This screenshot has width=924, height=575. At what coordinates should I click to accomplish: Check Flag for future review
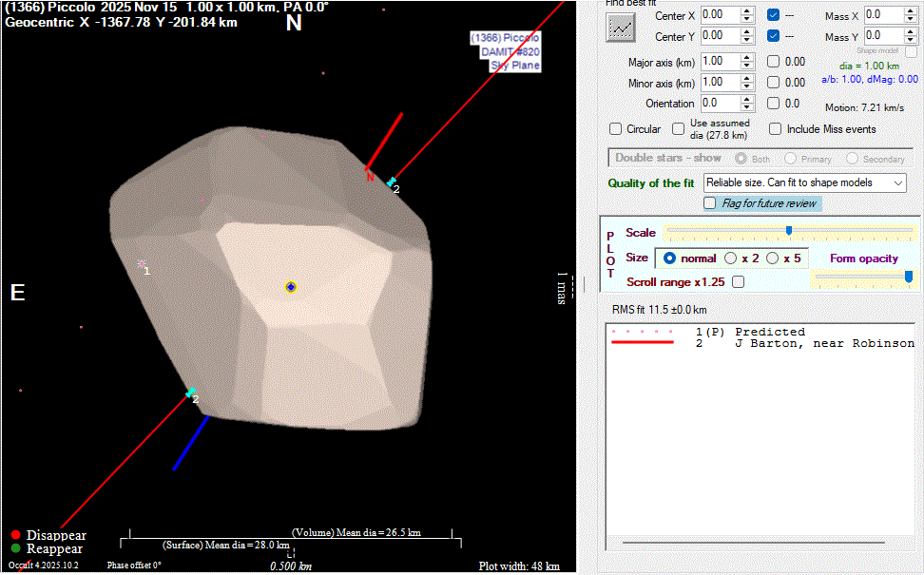[x=709, y=203]
